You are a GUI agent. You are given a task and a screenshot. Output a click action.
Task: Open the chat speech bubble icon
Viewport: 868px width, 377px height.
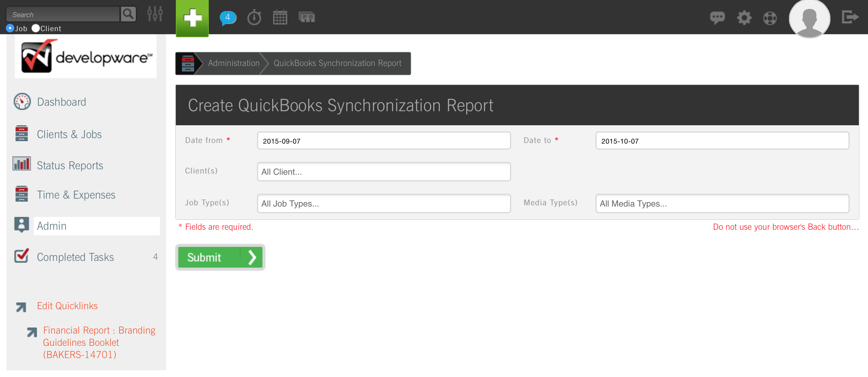tap(717, 17)
